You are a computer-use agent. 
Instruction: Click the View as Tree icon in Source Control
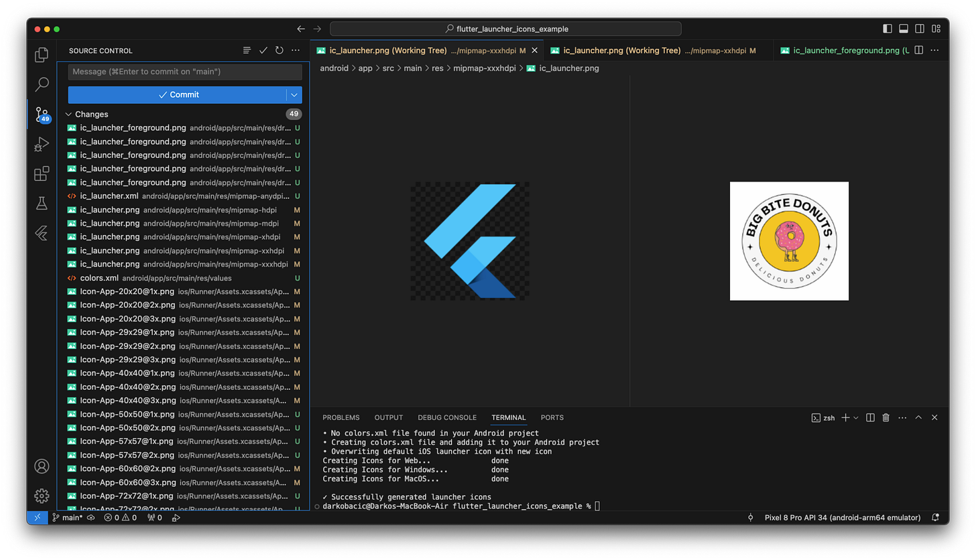pyautogui.click(x=247, y=50)
